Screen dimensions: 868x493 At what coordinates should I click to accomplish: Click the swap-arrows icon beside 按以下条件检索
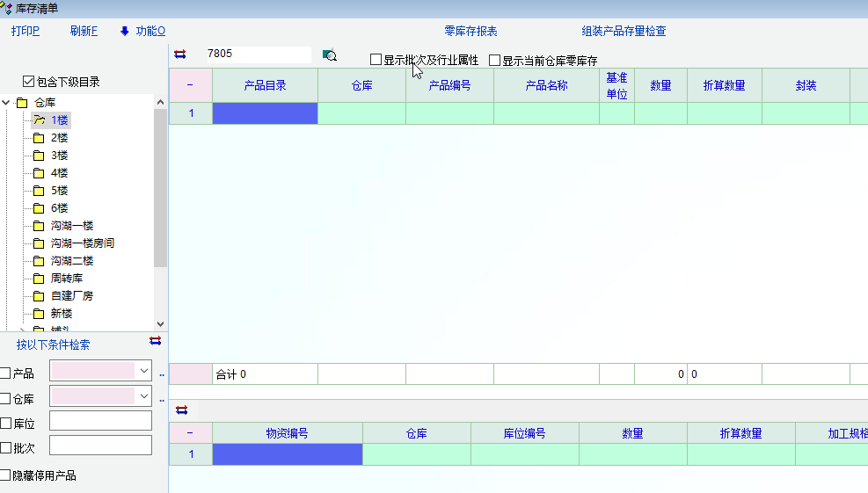tap(156, 341)
